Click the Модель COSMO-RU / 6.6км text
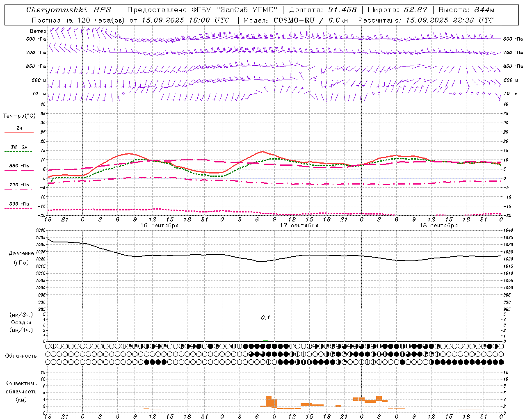The image size is (525, 420). 295,20
